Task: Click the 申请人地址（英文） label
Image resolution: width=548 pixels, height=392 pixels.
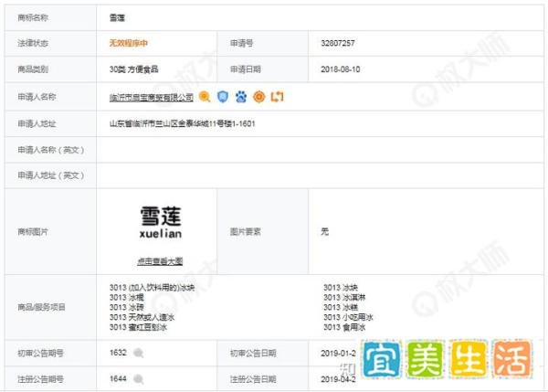Action: [50, 175]
